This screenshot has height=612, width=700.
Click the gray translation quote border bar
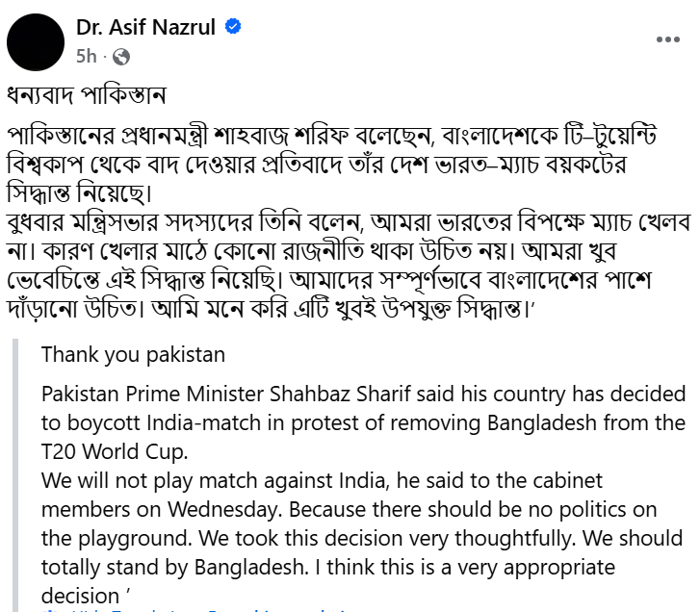[18, 472]
